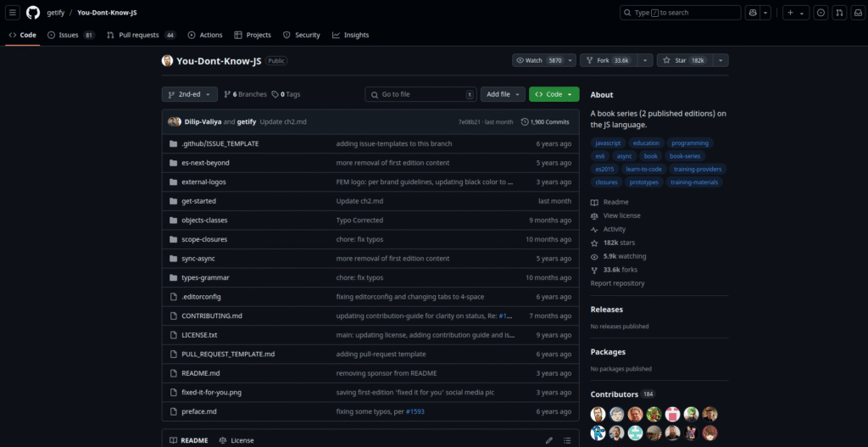The image size is (868, 447).
Task: Switch to the Security tab
Action: pyautogui.click(x=302, y=35)
